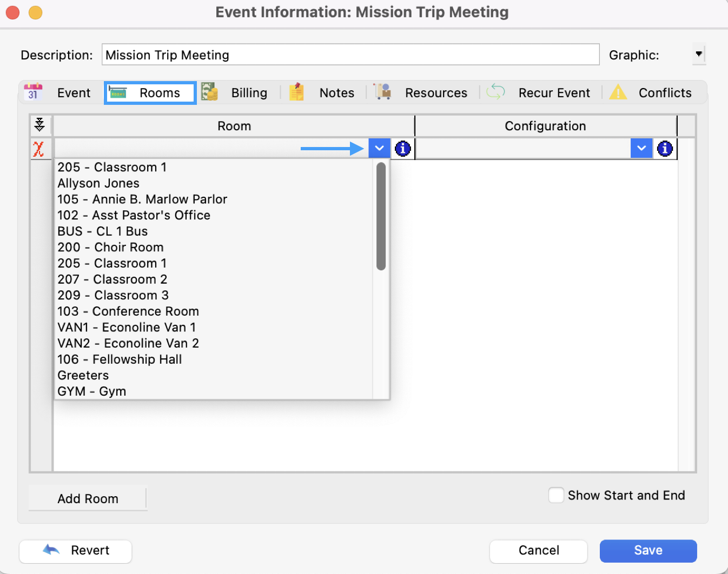
Task: Click the Billing coins icon
Action: coord(209,92)
